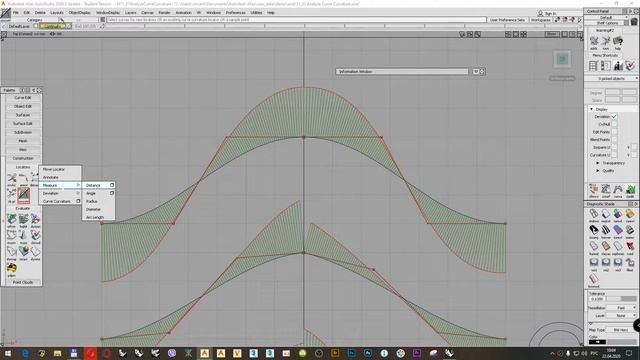Image resolution: width=640 pixels, height=360 pixels.
Task: Click the Premiere Pro taskbar icon
Action: pos(417,353)
